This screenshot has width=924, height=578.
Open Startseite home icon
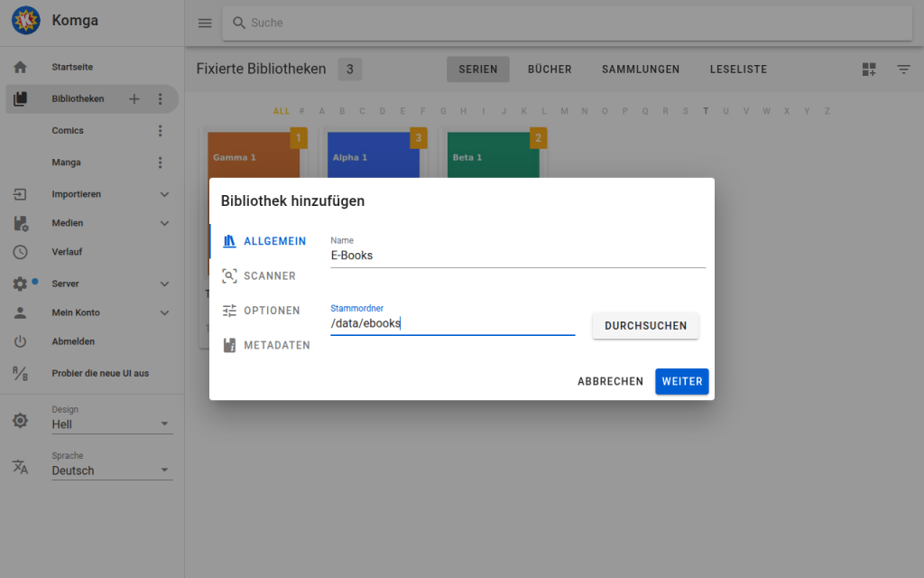point(20,67)
